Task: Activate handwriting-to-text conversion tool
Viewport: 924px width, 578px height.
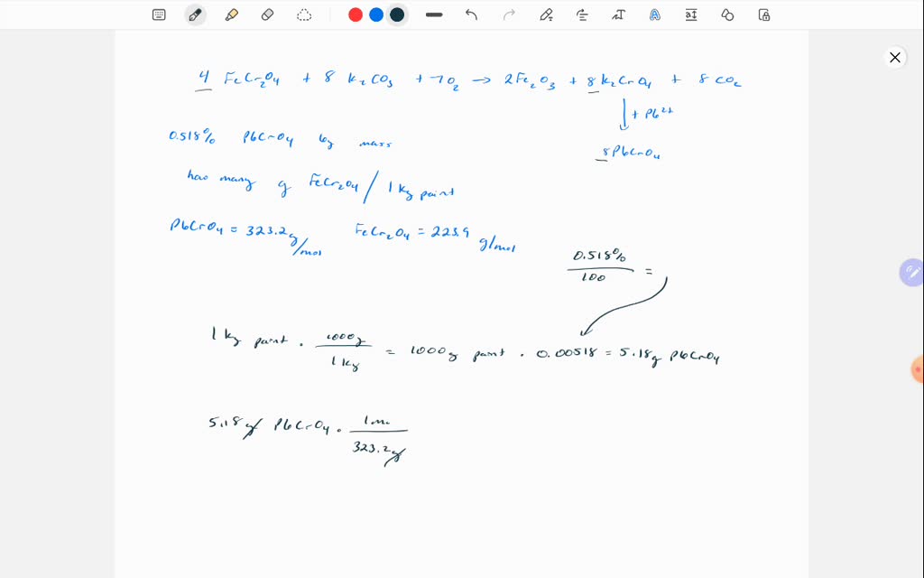Action: click(x=618, y=14)
